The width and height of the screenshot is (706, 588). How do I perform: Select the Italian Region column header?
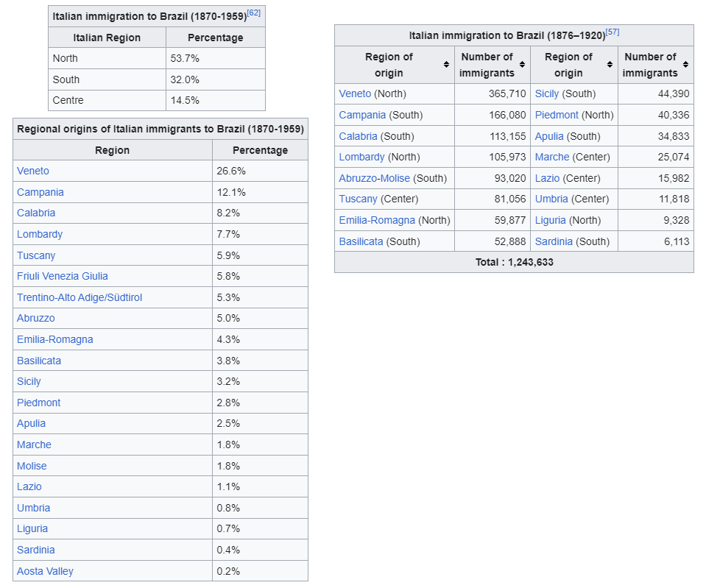[x=107, y=38]
